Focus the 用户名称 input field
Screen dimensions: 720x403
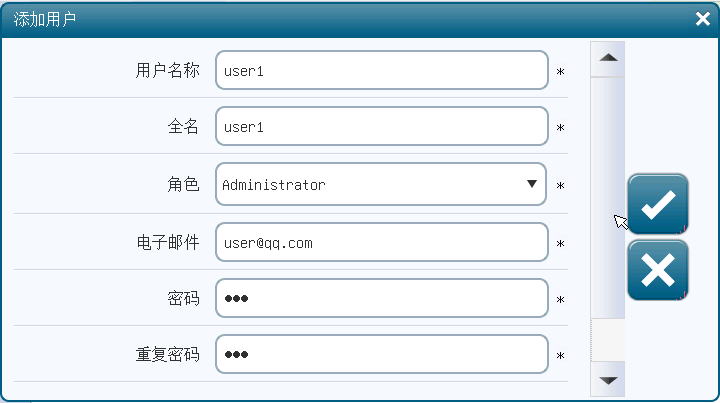pyautogui.click(x=381, y=71)
